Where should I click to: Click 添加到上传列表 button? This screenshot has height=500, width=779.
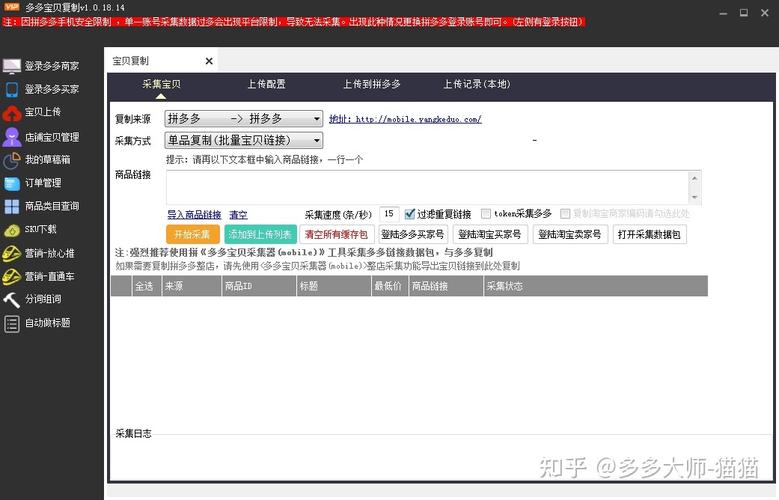[x=260, y=235]
